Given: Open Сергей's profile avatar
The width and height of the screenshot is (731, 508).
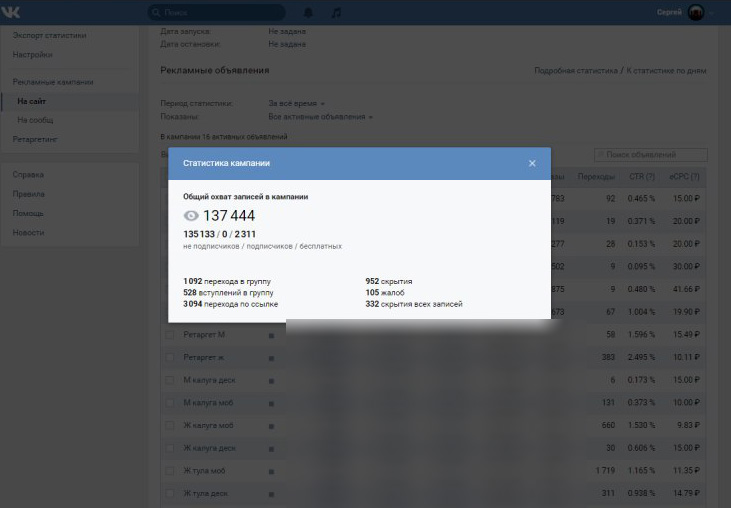Looking at the screenshot, I should coord(696,12).
